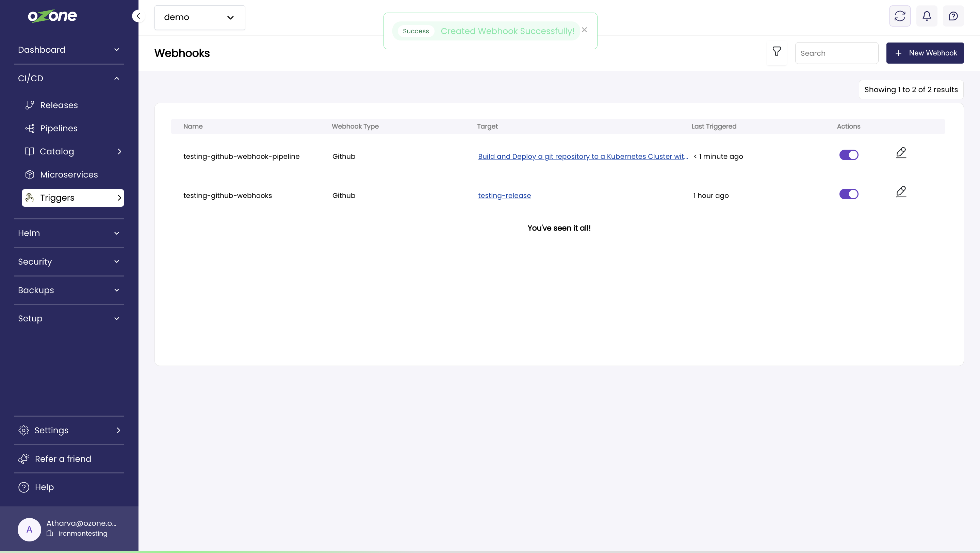
Task: Edit testing-github-webhooks with pencil icon
Action: [x=901, y=192]
